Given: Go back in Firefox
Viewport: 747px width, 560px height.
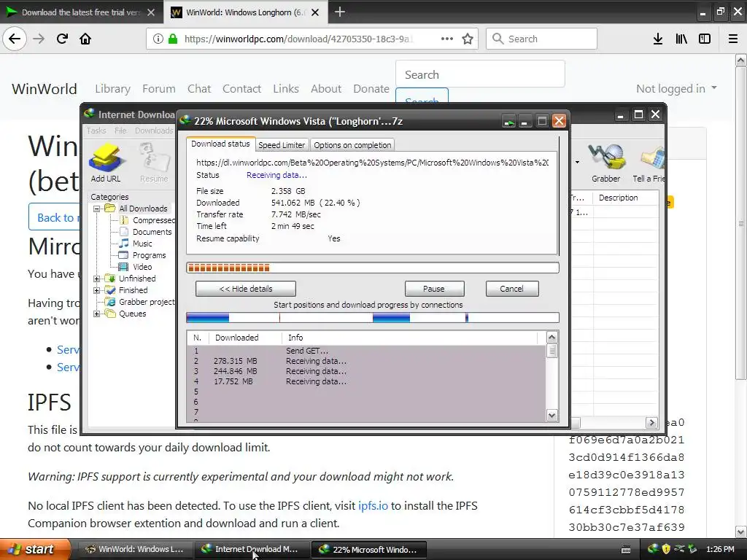Looking at the screenshot, I should (x=15, y=39).
